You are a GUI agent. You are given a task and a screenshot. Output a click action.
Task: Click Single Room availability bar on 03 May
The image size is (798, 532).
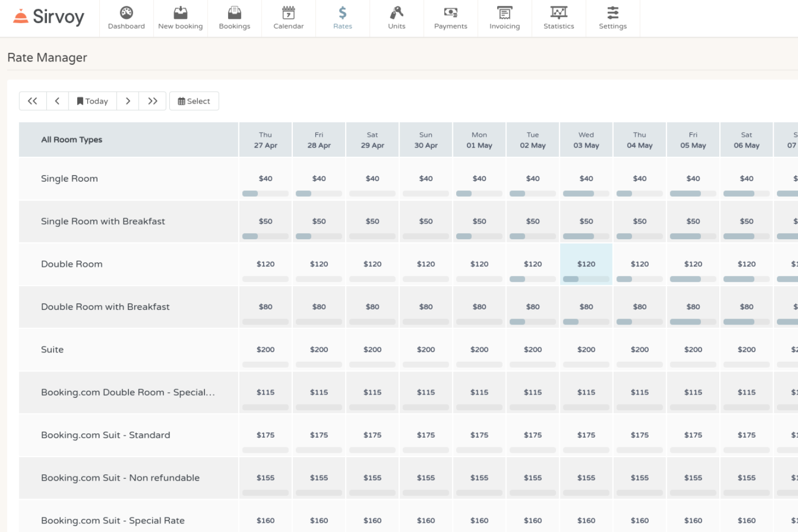[x=586, y=194]
